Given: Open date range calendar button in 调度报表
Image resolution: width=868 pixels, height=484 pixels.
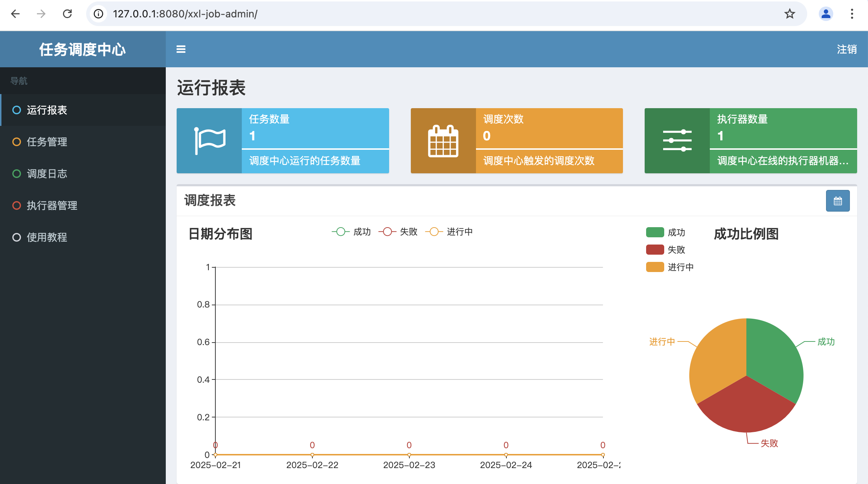Looking at the screenshot, I should pos(837,201).
